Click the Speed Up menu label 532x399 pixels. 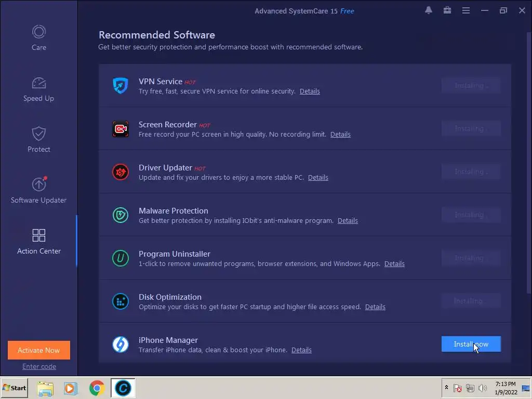coord(38,98)
